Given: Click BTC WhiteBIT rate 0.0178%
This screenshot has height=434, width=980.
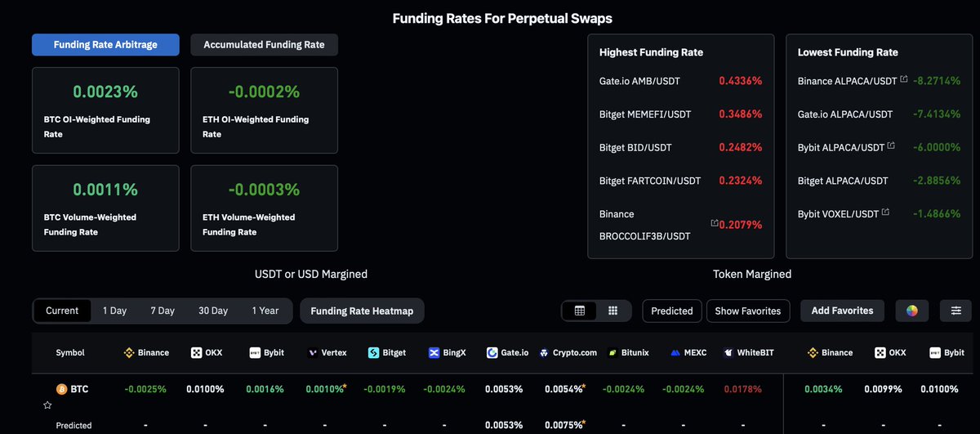Looking at the screenshot, I should click(742, 389).
